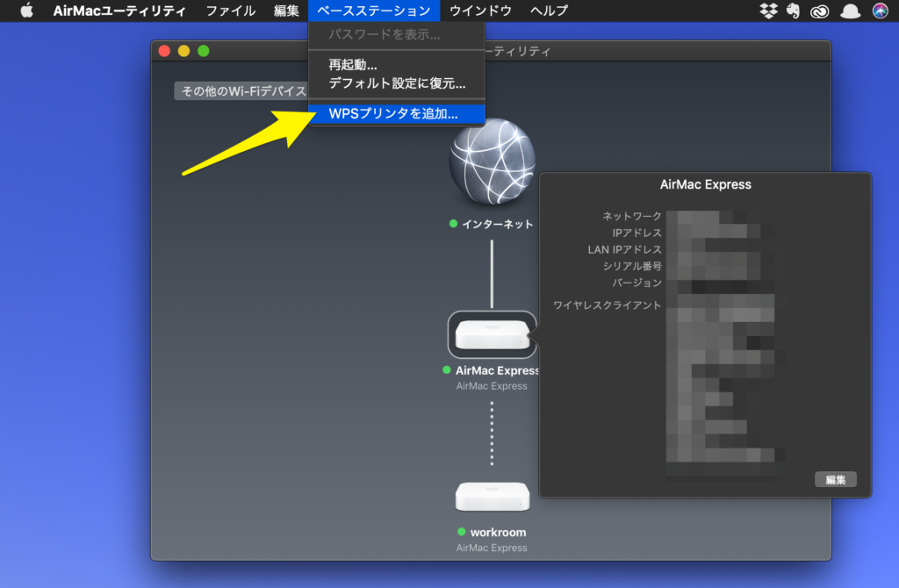The height and width of the screenshot is (588, 899).
Task: Select the AirMac Express base station icon
Action: (x=492, y=334)
